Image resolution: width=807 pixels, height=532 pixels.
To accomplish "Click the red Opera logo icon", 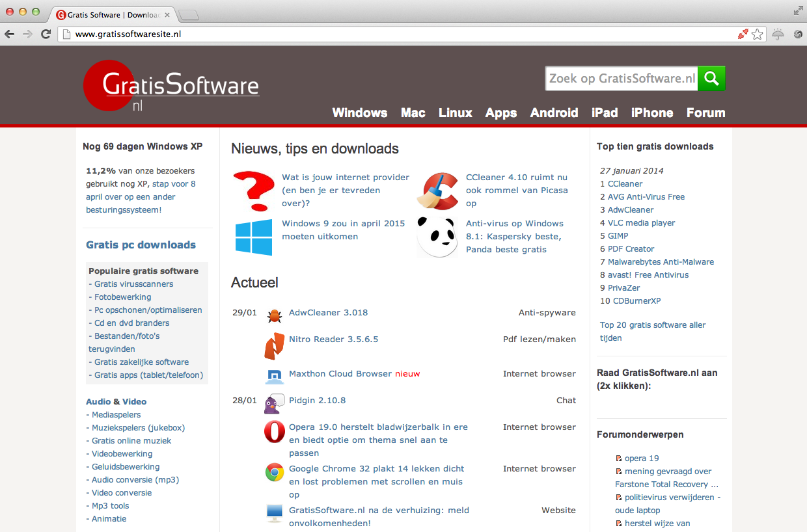I will click(275, 432).
